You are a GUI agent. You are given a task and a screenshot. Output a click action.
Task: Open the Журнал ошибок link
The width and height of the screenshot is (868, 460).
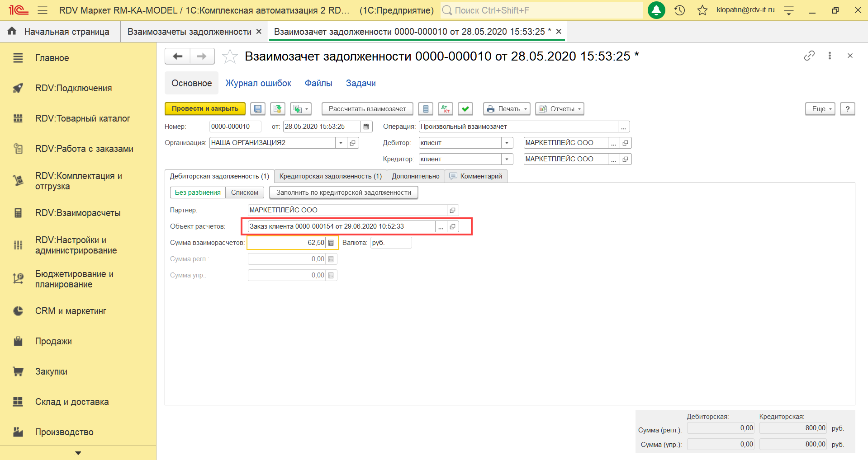point(258,83)
